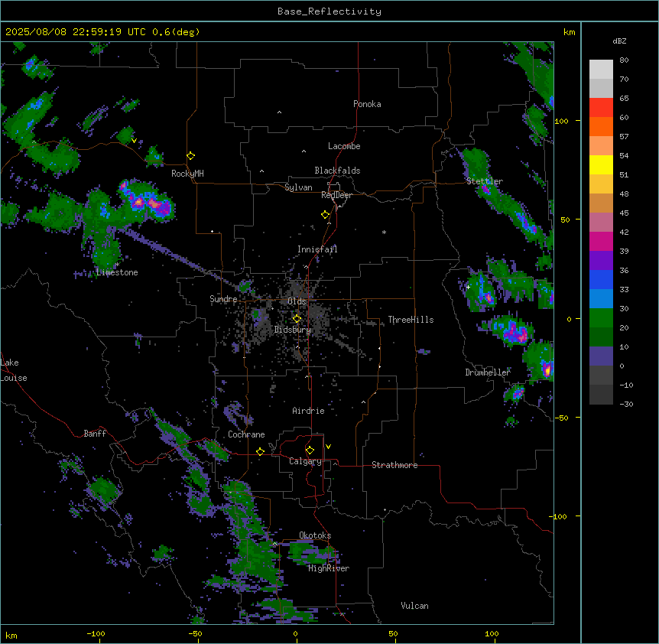This screenshot has width=659, height=644.
Task: Click the Base_Reflectivity title
Action: point(329,11)
